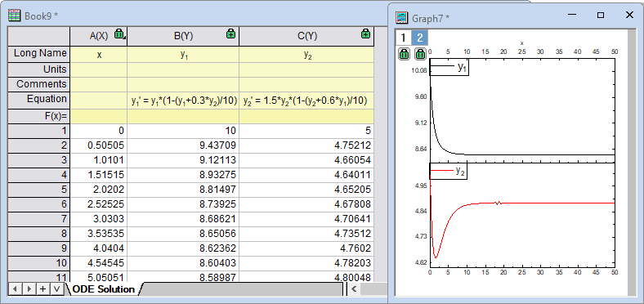Select cell with value 4.78203
This screenshot has width=644, height=304.
306,263
